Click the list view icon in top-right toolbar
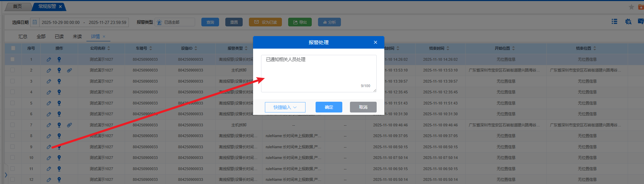The height and width of the screenshot is (184, 644). tap(614, 22)
